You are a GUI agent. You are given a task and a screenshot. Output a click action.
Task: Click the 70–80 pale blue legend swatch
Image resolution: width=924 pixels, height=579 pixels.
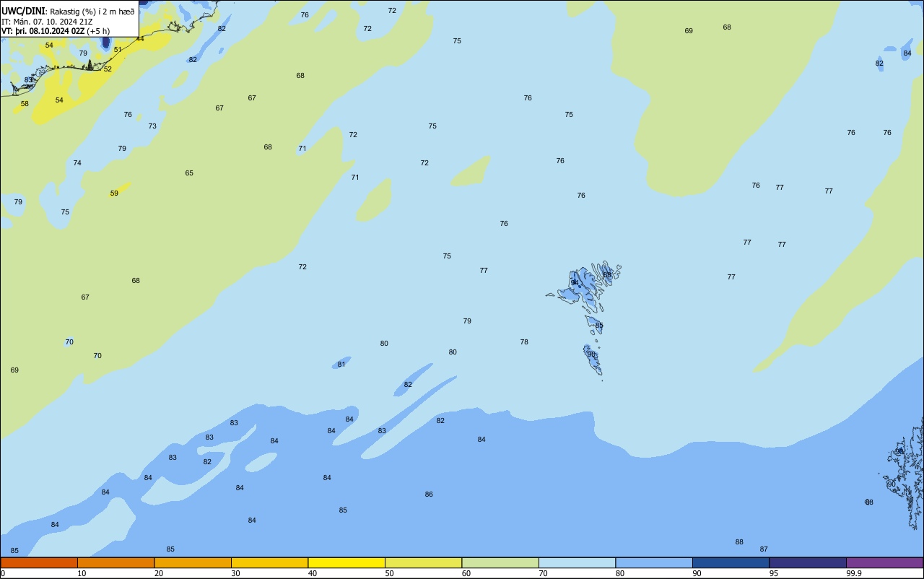tap(577, 562)
